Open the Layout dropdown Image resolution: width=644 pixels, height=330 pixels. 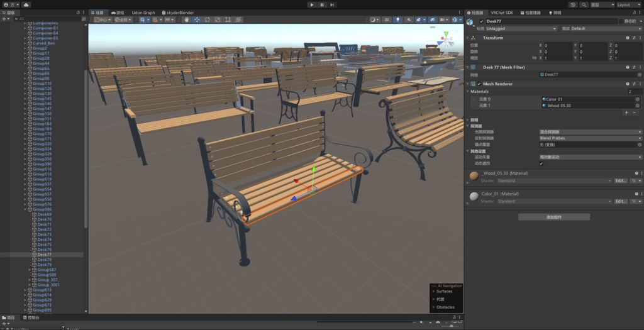(x=628, y=5)
